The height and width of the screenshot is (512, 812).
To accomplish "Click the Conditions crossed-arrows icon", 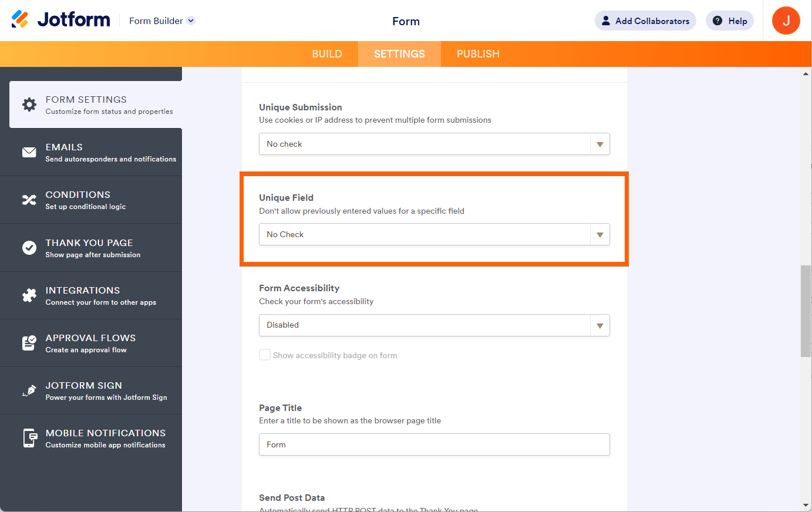I will [29, 200].
